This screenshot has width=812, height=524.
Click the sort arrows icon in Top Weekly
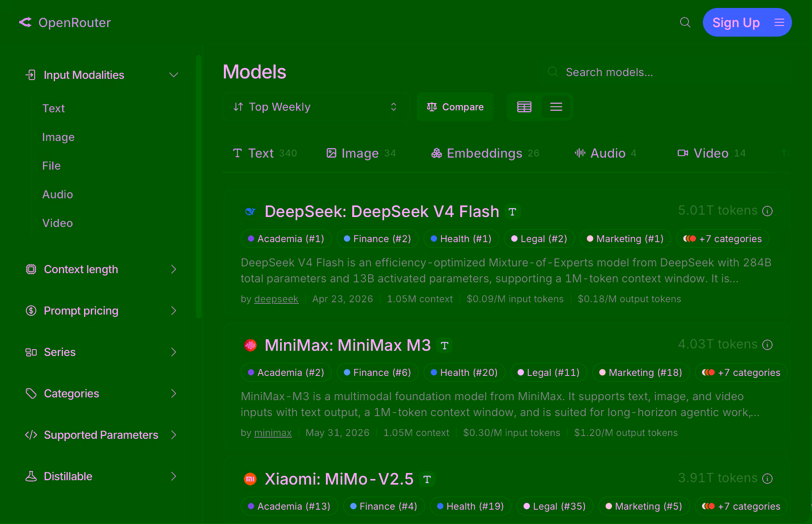click(x=238, y=107)
